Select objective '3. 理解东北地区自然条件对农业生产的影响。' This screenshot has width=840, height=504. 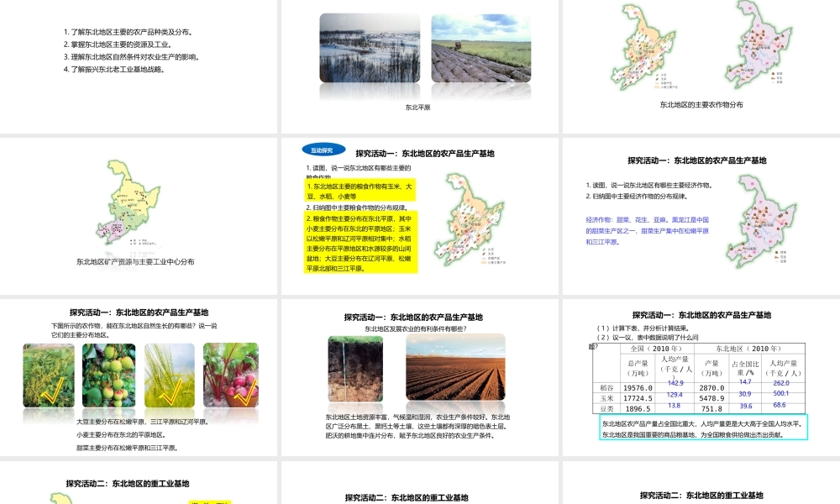pyautogui.click(x=132, y=57)
